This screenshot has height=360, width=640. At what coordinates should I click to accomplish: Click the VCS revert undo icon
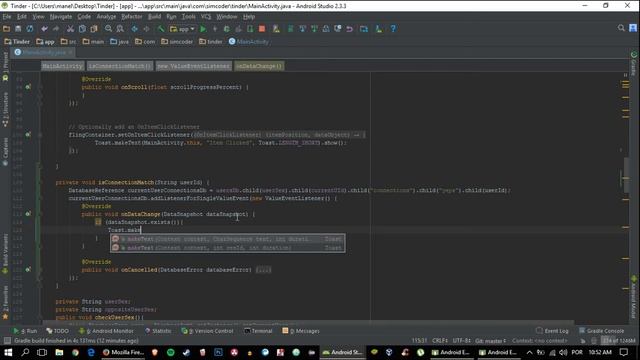point(349,29)
